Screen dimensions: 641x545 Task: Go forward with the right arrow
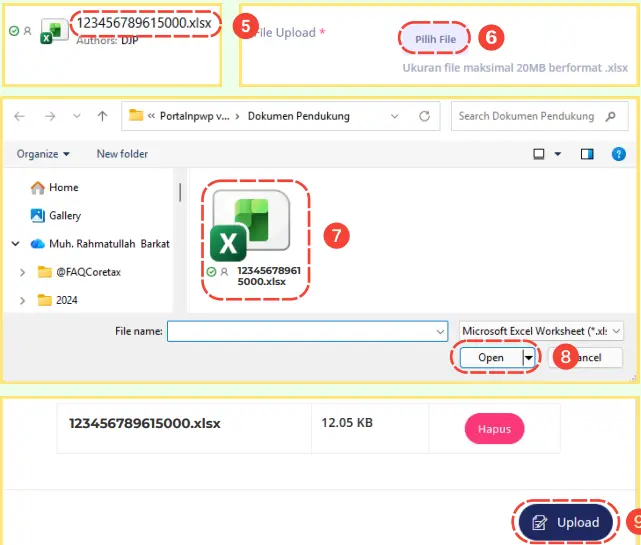pyautogui.click(x=50, y=116)
